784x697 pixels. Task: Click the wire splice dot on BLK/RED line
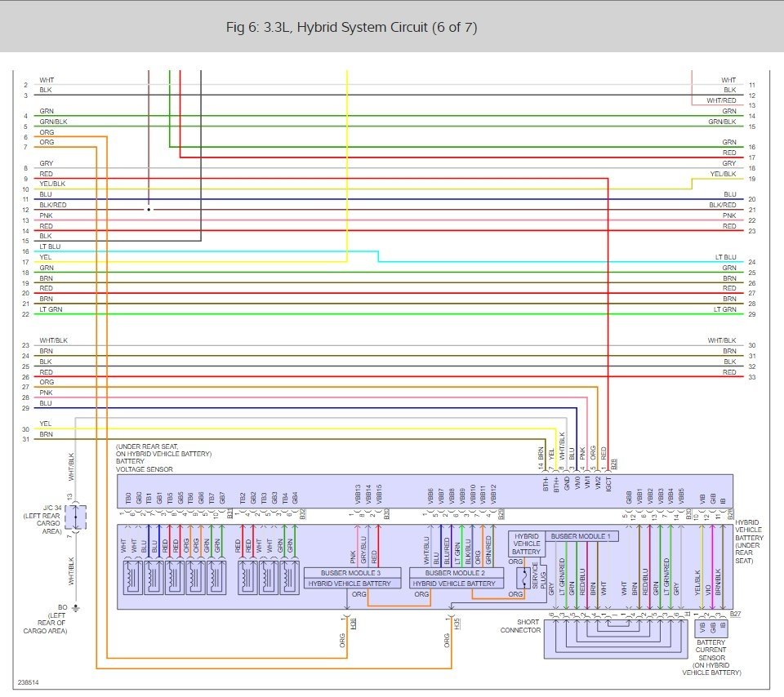[149, 209]
